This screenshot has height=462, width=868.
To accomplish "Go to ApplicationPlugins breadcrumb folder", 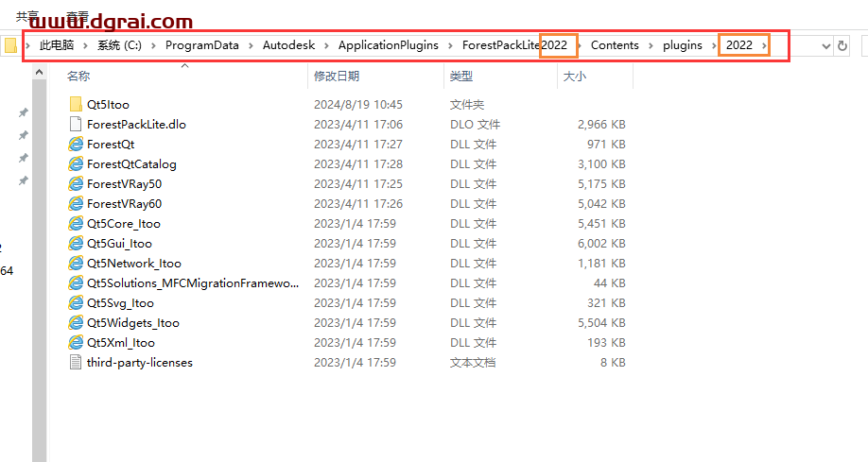I will (x=388, y=45).
